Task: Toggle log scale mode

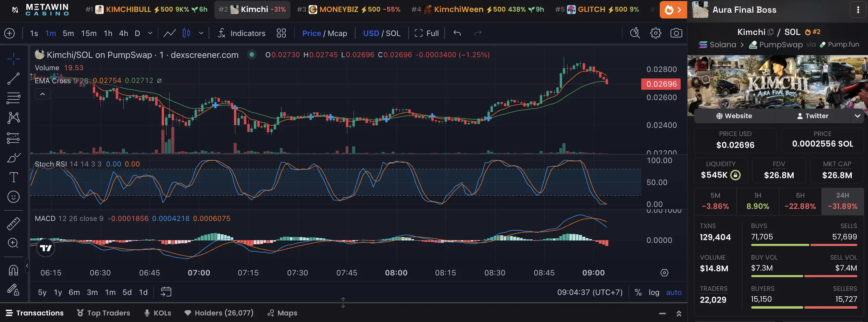Action: point(654,292)
